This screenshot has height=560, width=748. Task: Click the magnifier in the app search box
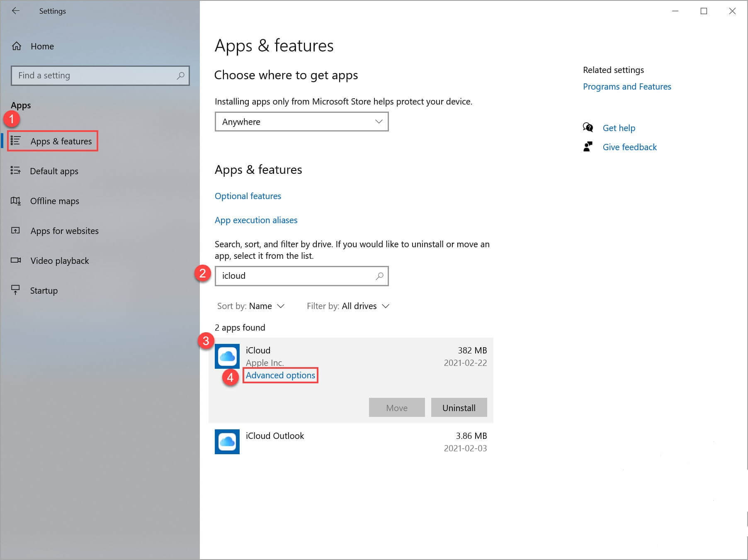pos(379,276)
